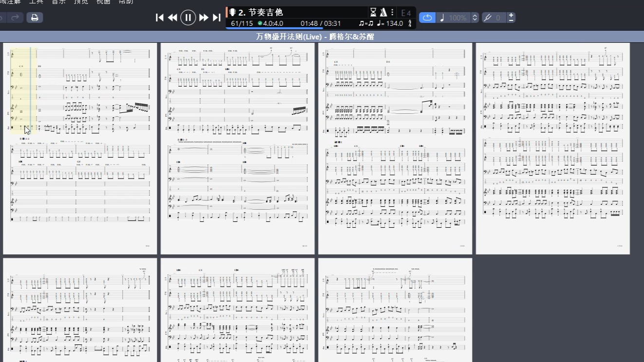
Task: Jump to the end of the score
Action: (x=217, y=18)
